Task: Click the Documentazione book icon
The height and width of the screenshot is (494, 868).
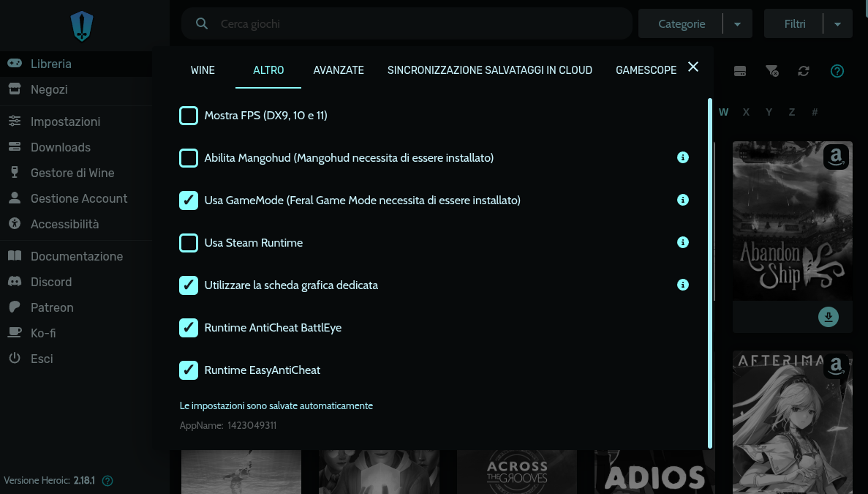Action: pyautogui.click(x=15, y=255)
